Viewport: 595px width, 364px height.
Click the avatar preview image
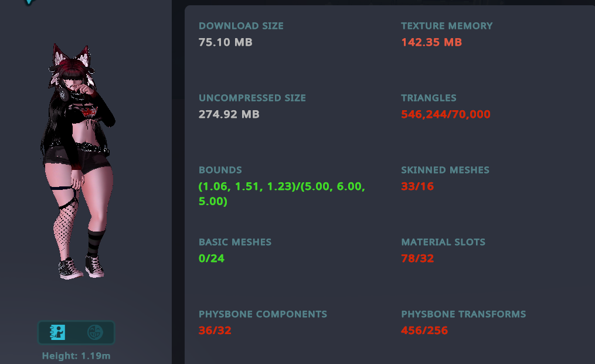(x=78, y=161)
